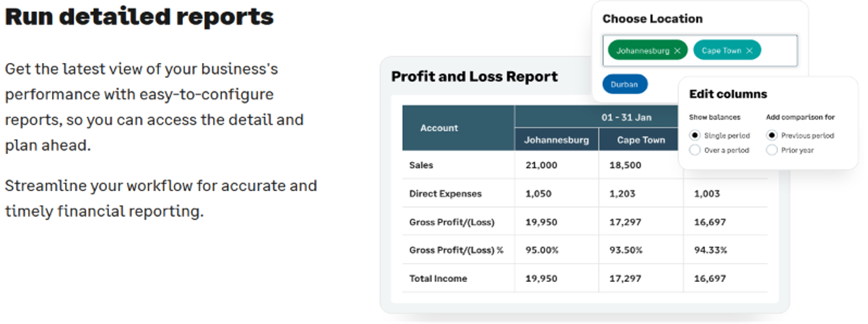Screen dimensions: 868x324
Task: Click the Johannesburg column header
Action: [557, 140]
